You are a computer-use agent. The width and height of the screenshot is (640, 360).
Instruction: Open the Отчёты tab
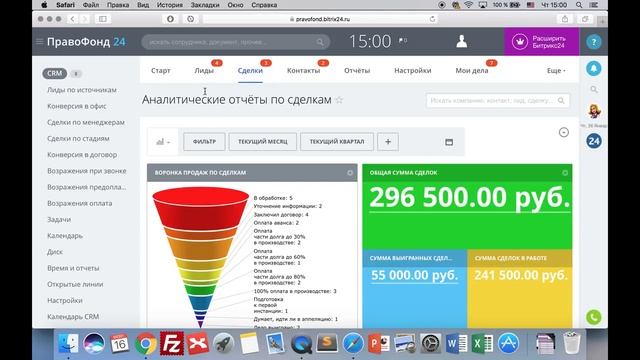[x=357, y=71]
